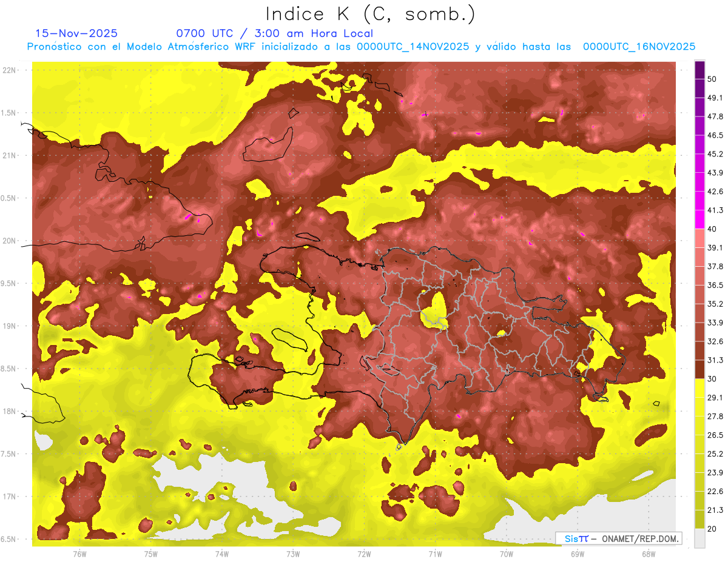Click the "31.3" color scale label
The width and height of the screenshot is (728, 562).
715,360
